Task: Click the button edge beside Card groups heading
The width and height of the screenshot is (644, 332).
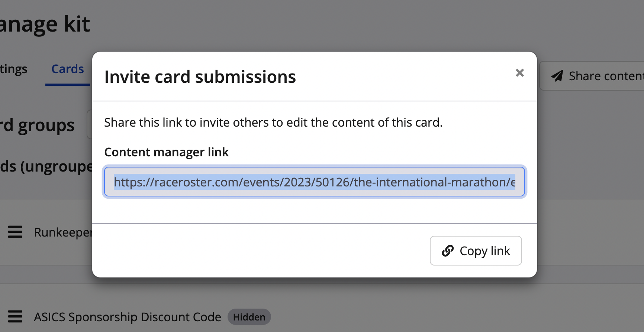Action: [x=89, y=124]
